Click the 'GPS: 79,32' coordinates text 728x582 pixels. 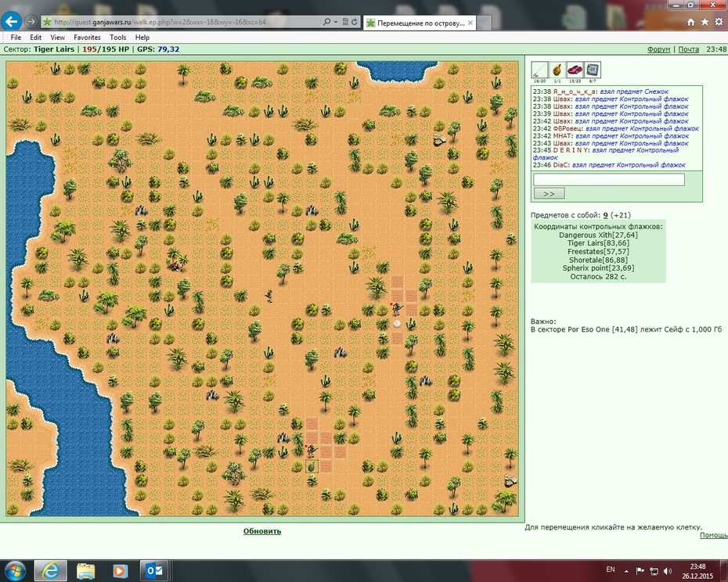(158, 49)
